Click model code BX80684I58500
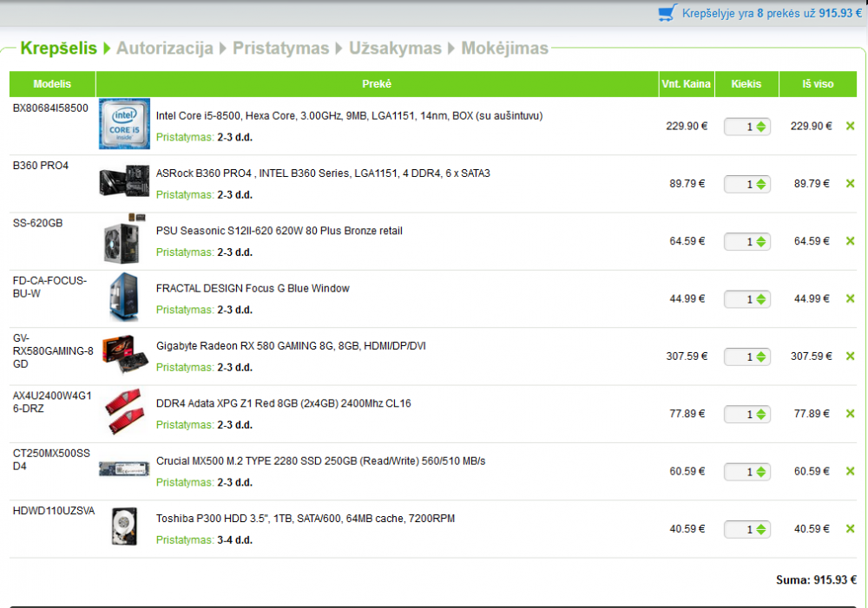Screen dimensions: 868x608 50,108
